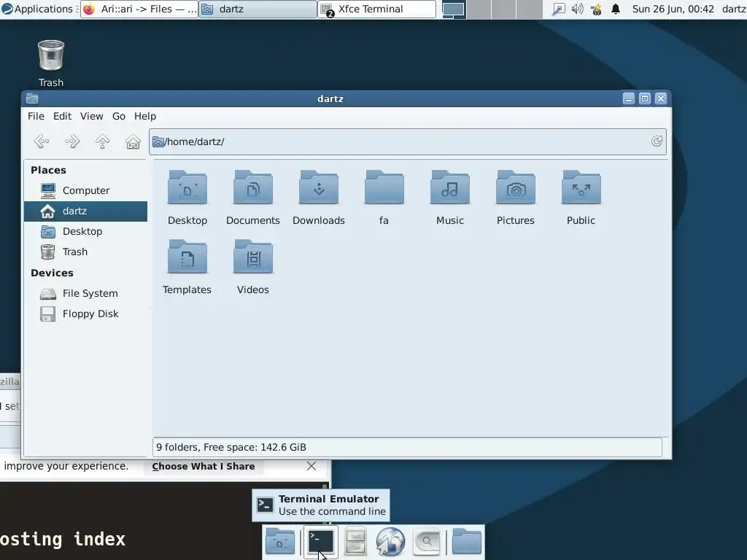Open the Downloads folder
Image resolution: width=747 pixels, height=560 pixels.
pyautogui.click(x=319, y=198)
